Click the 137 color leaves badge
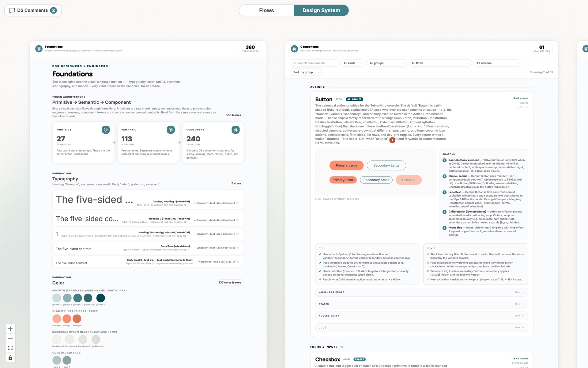 pyautogui.click(x=230, y=282)
